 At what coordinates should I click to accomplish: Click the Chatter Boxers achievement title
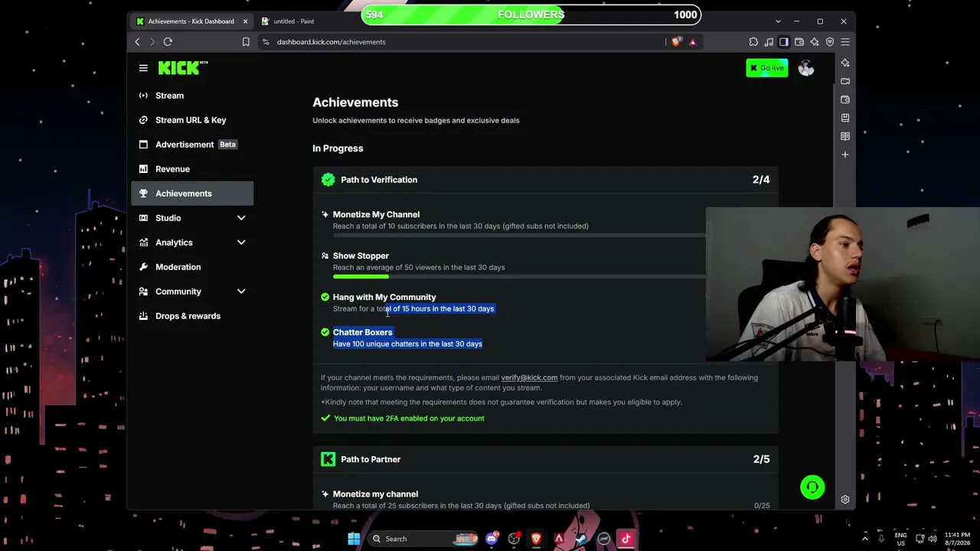(362, 332)
